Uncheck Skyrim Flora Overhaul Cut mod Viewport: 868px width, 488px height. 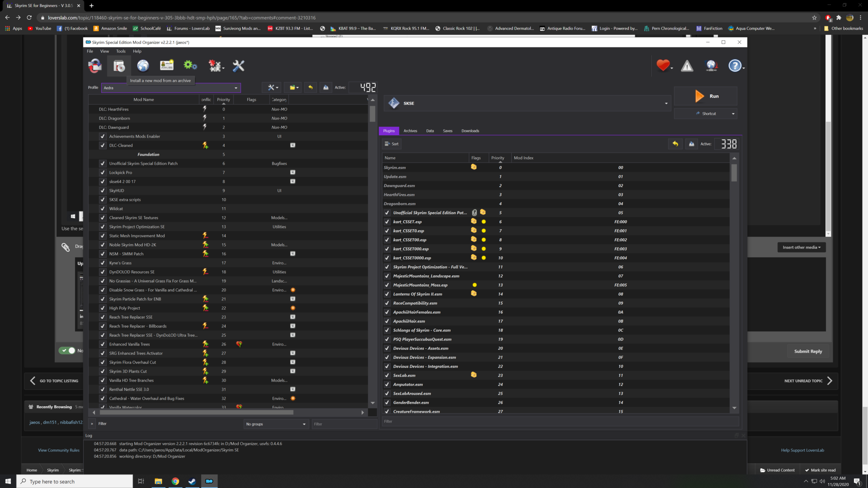click(x=103, y=362)
